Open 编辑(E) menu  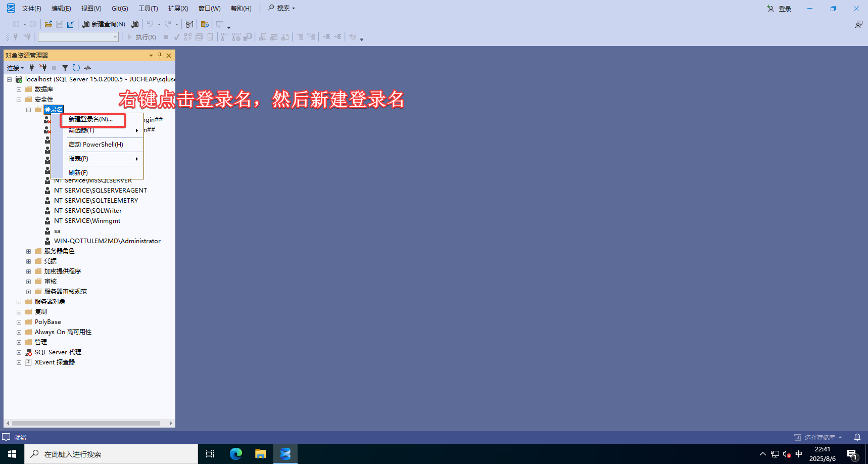pyautogui.click(x=61, y=9)
